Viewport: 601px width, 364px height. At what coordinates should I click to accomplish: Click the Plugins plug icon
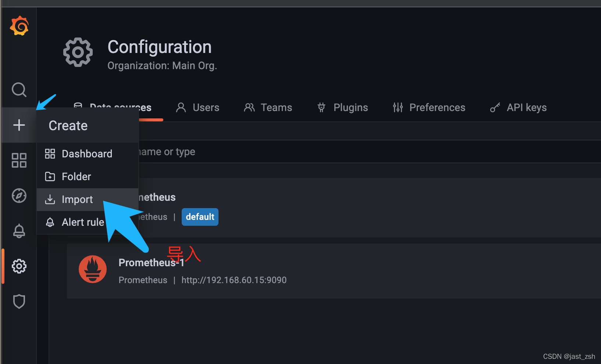pos(321,107)
